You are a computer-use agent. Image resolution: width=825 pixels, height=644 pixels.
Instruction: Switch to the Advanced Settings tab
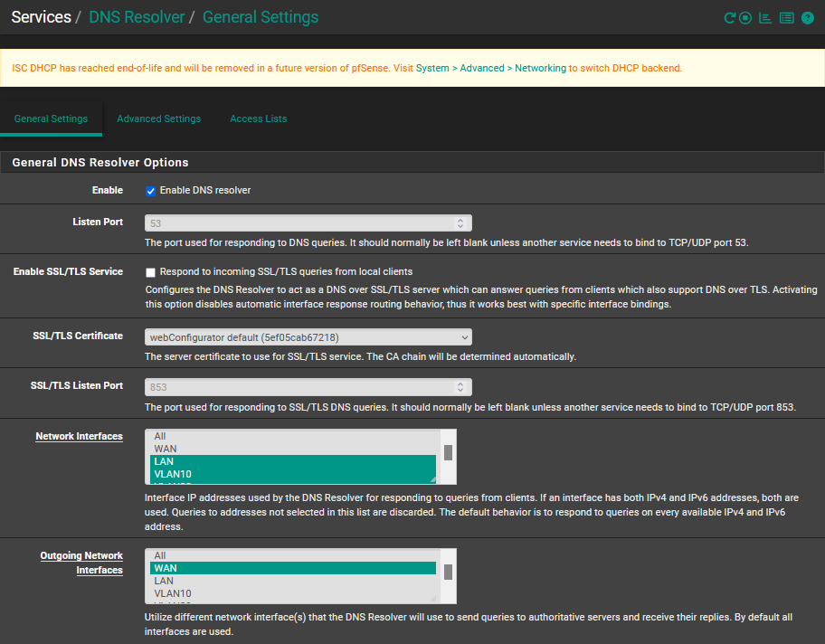tap(158, 118)
